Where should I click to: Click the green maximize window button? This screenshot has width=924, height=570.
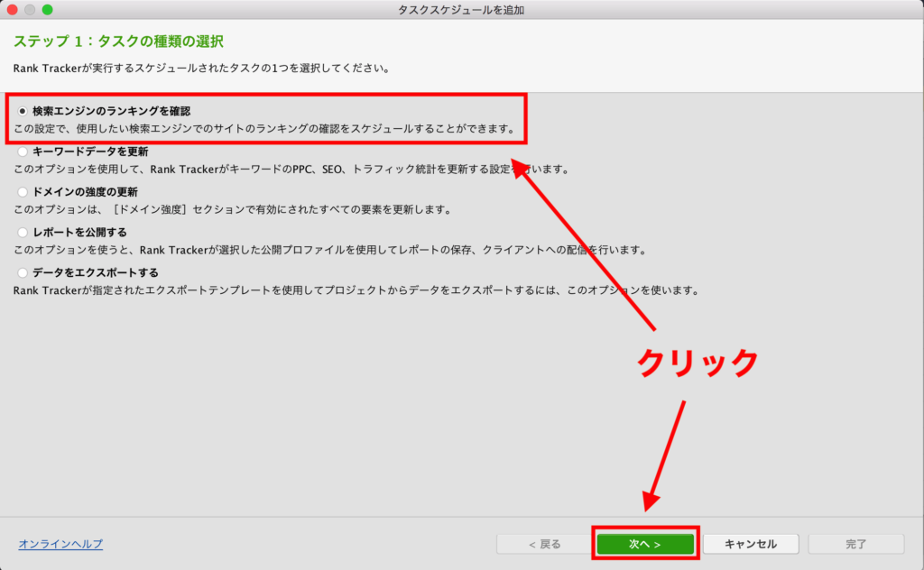pyautogui.click(x=48, y=9)
